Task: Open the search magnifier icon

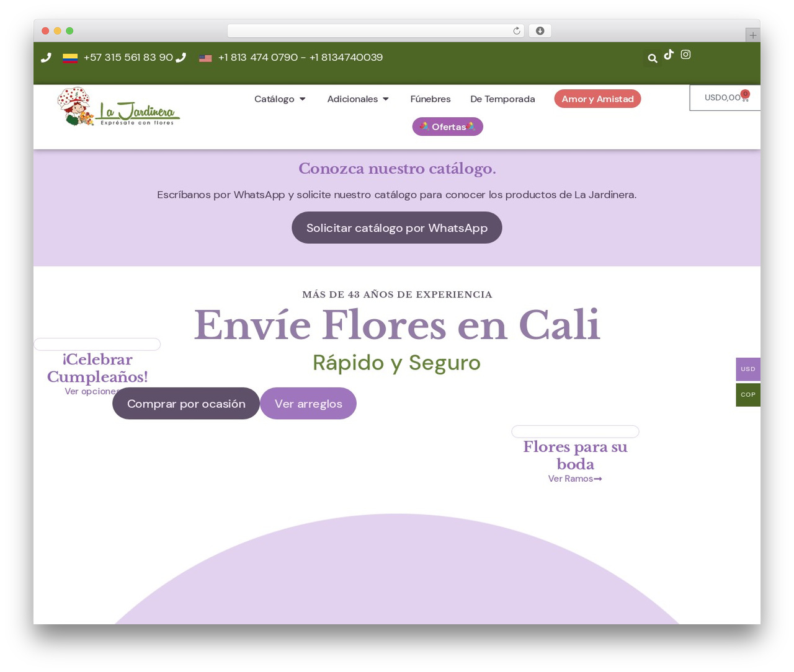Action: 652,58
